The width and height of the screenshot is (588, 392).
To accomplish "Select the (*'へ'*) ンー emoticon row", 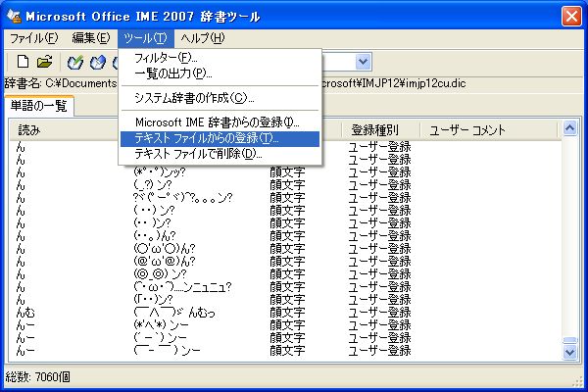I will [x=286, y=325].
